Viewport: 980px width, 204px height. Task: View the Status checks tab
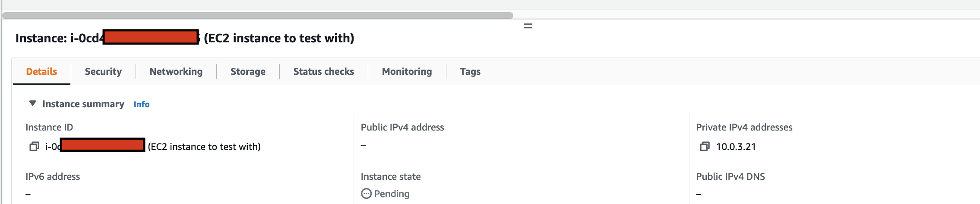324,71
